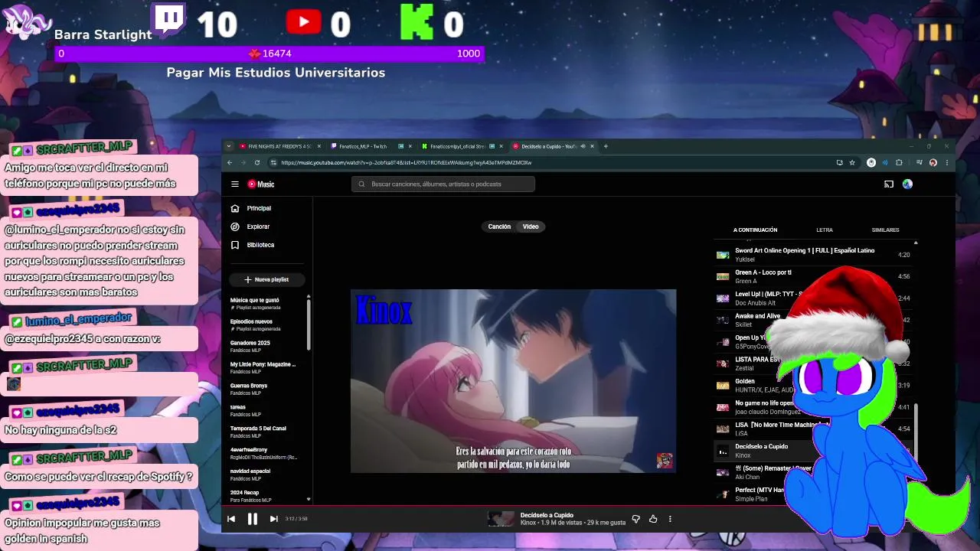Screen dimensions: 980x551
Task: Open the Chrome profile avatar
Action: point(933,162)
